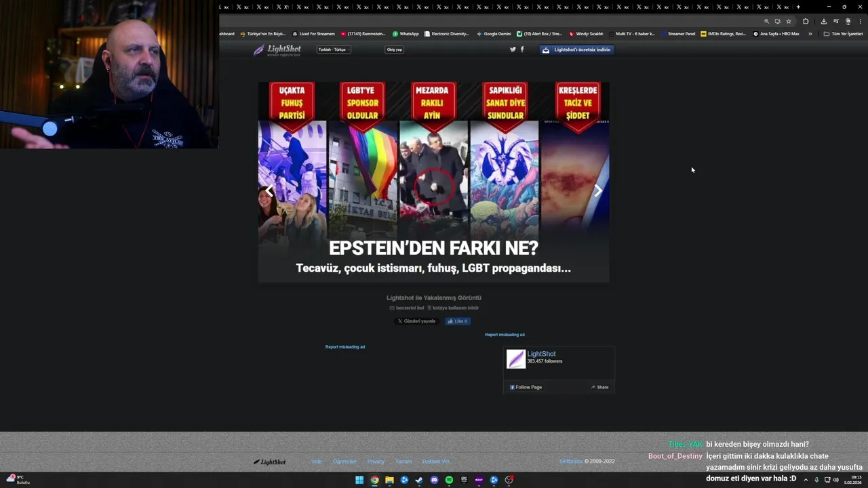Open the Ana Sayfa • HBO Max bookmark
This screenshot has height=488, width=868.
[776, 34]
